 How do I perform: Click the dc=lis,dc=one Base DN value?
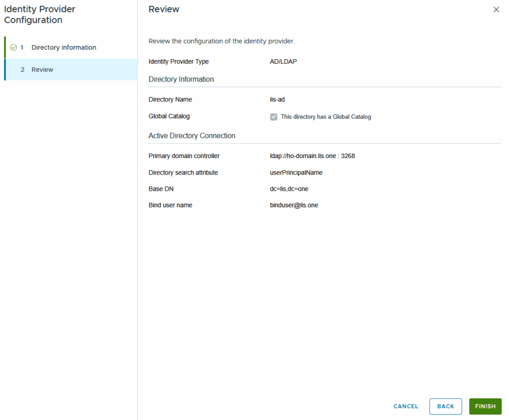(x=285, y=189)
